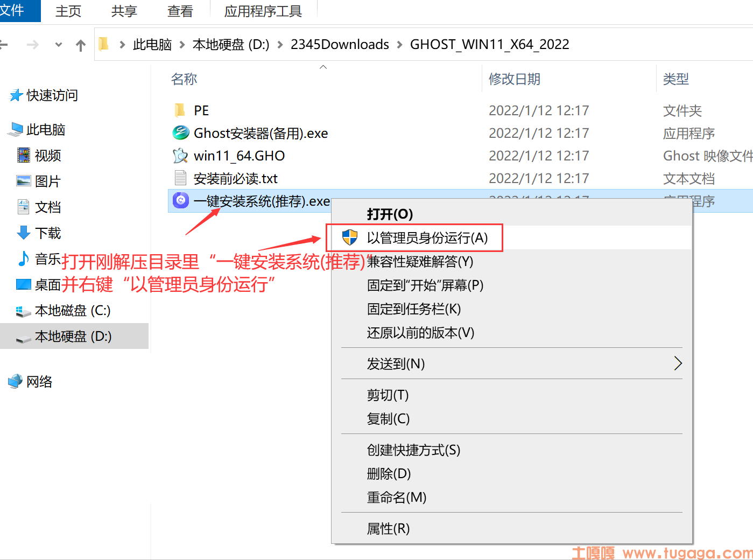Click the 文件夹 type cell of PE
Screen dimensions: 753x560
pyautogui.click(x=682, y=110)
